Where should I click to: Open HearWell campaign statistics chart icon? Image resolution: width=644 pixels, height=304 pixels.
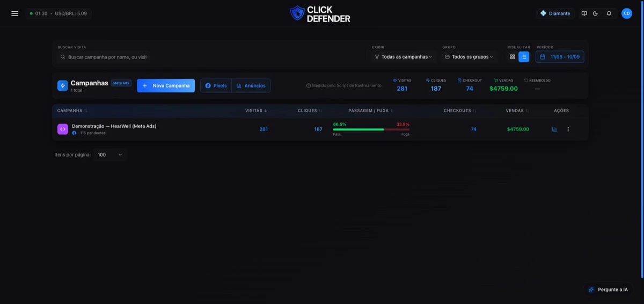(x=554, y=129)
